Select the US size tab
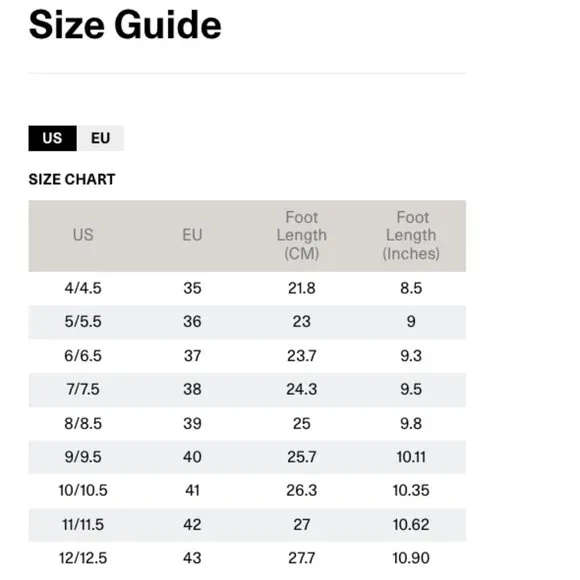Screen dimensions: 580x580 click(x=53, y=138)
